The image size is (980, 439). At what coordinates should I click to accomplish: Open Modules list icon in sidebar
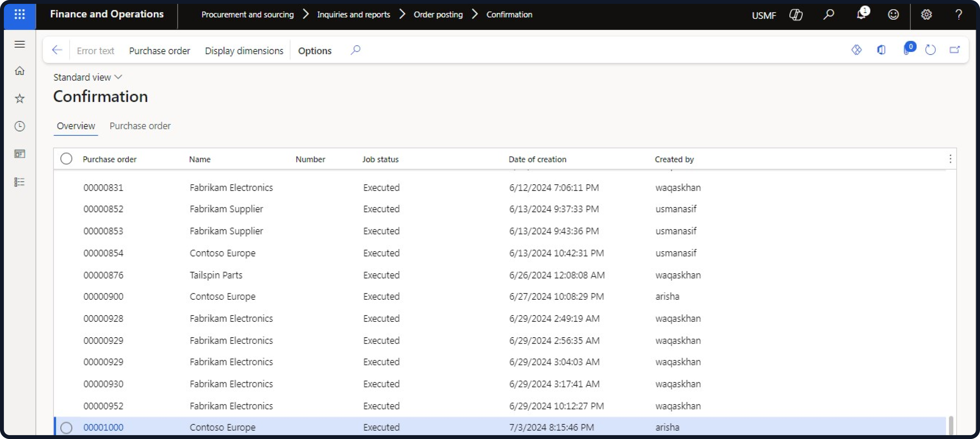[x=19, y=182]
